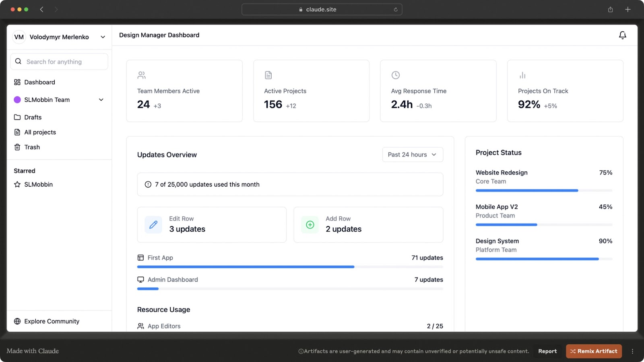This screenshot has width=644, height=362.
Task: Click the Remix Artifact button
Action: point(594,351)
